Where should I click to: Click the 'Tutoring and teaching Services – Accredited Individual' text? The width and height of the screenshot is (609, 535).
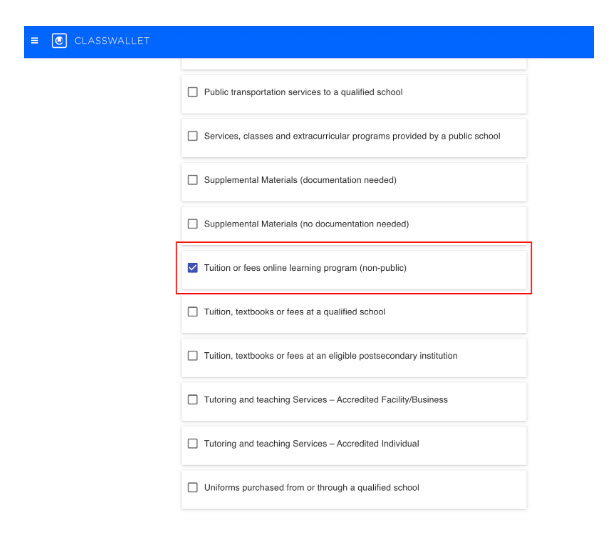[311, 444]
